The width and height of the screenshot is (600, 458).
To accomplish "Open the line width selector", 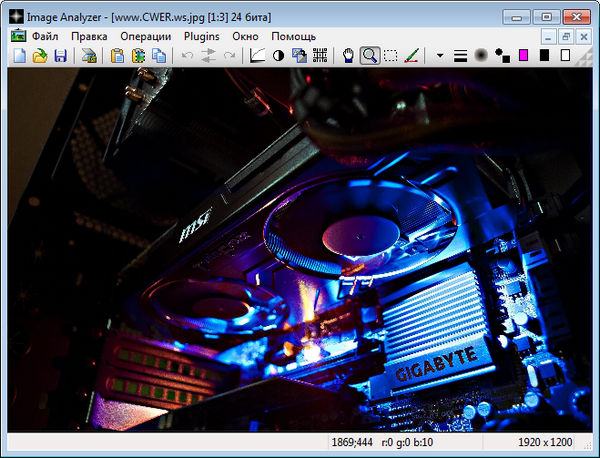I will pos(461,56).
